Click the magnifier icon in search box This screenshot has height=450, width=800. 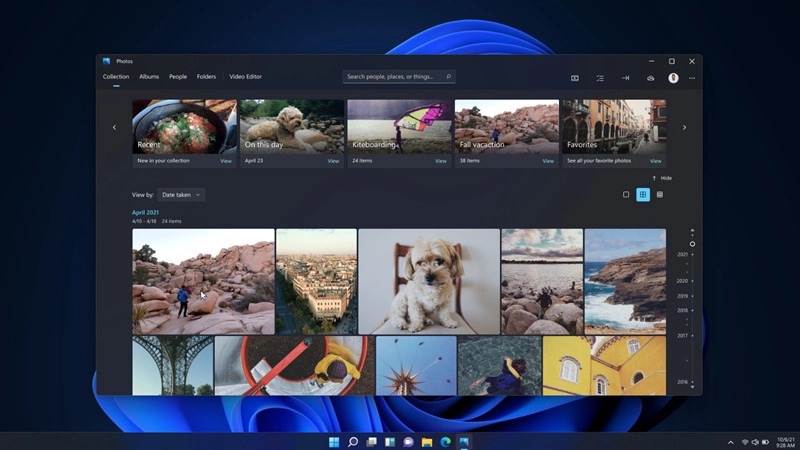[x=448, y=77]
